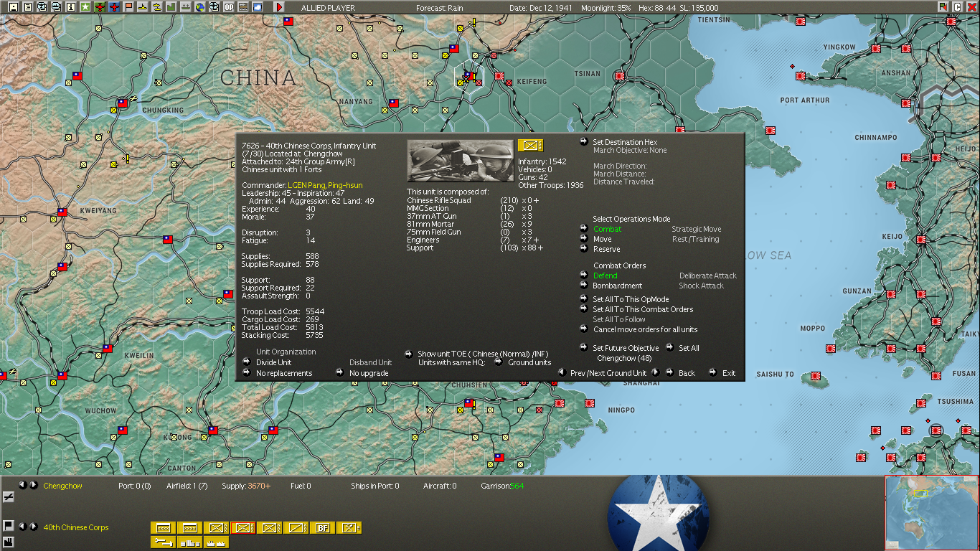Click the yellow Chengchow base name
980x551 pixels.
click(x=63, y=486)
